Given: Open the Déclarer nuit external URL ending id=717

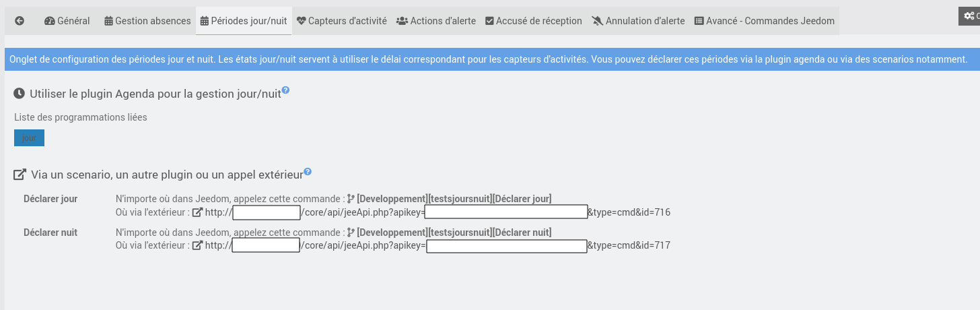Looking at the screenshot, I should tap(438, 246).
